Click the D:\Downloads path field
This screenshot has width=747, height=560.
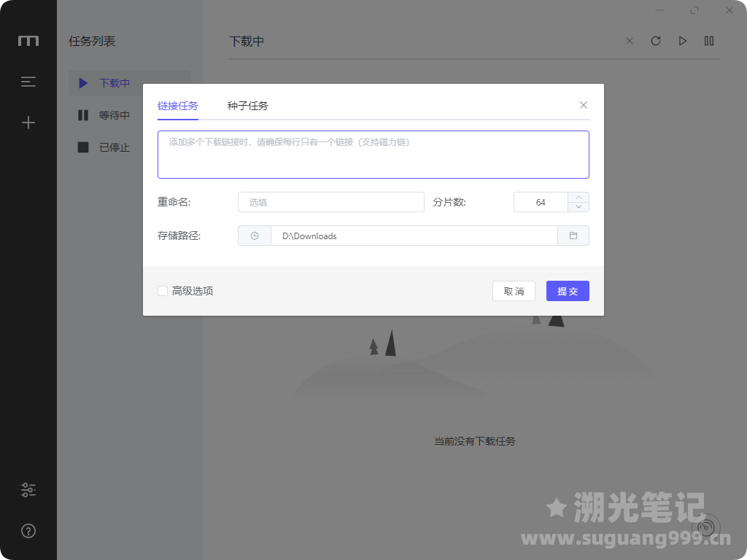tap(414, 236)
